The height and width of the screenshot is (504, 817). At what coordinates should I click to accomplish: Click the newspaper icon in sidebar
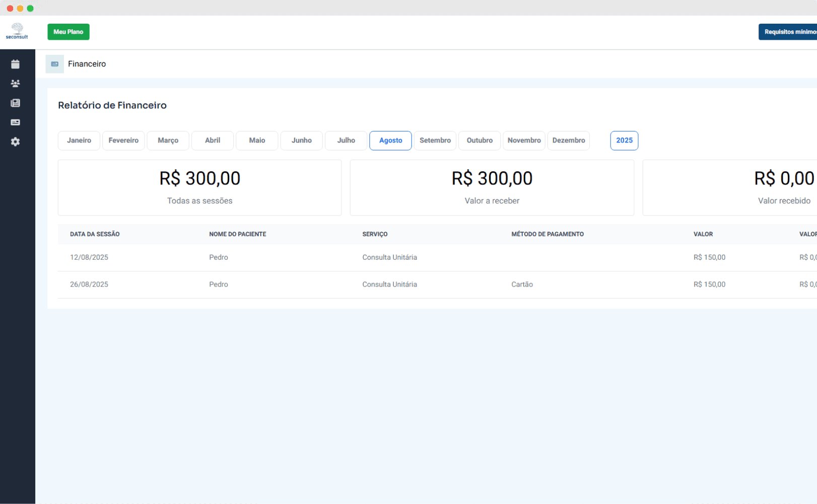tap(15, 103)
